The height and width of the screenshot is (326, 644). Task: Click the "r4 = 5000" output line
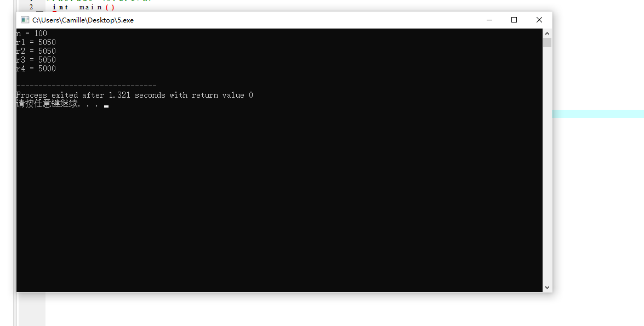pyautogui.click(x=36, y=69)
